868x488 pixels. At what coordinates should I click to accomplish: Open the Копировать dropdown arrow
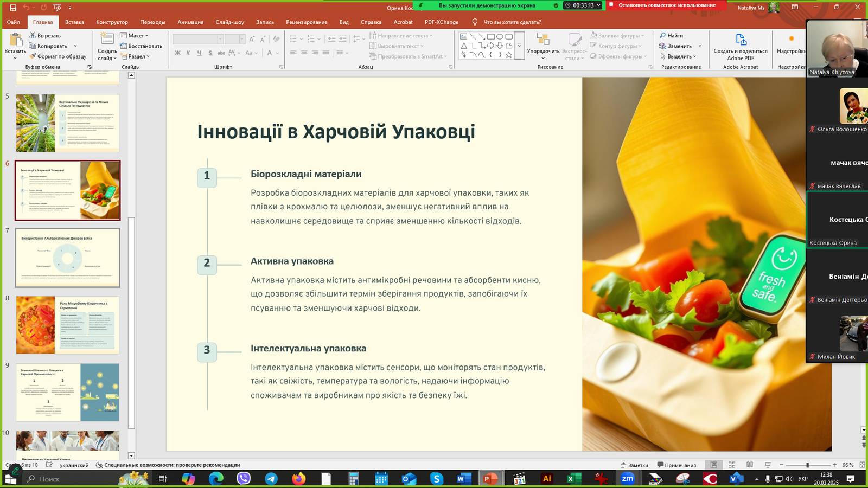(75, 46)
